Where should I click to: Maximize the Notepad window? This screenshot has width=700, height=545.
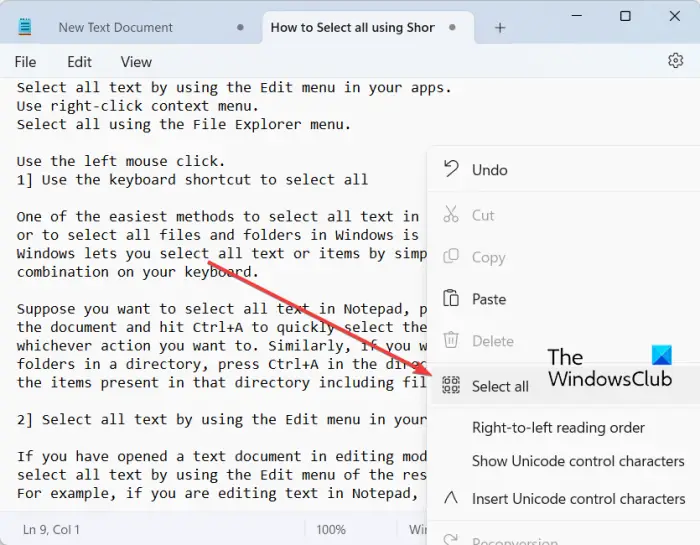pyautogui.click(x=625, y=16)
